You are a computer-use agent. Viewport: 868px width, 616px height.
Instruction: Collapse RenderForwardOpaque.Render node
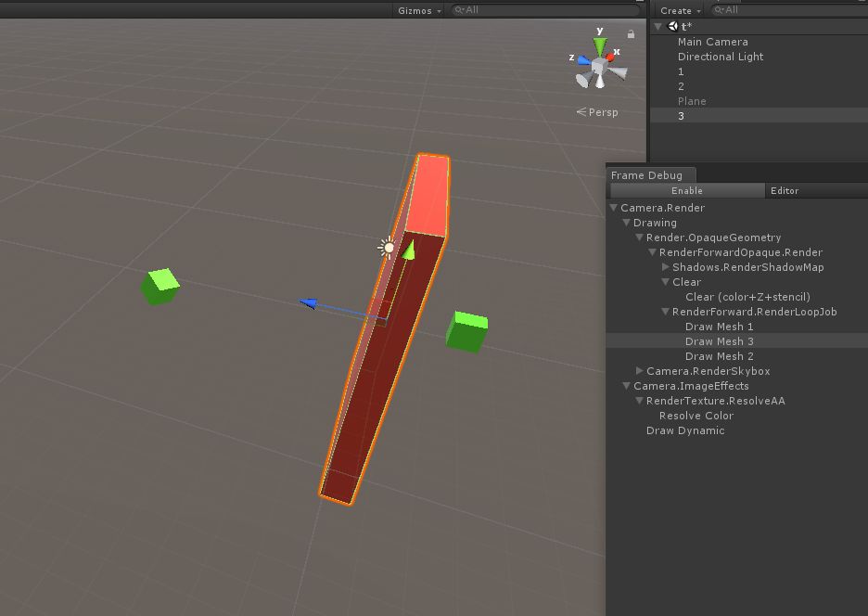click(652, 252)
